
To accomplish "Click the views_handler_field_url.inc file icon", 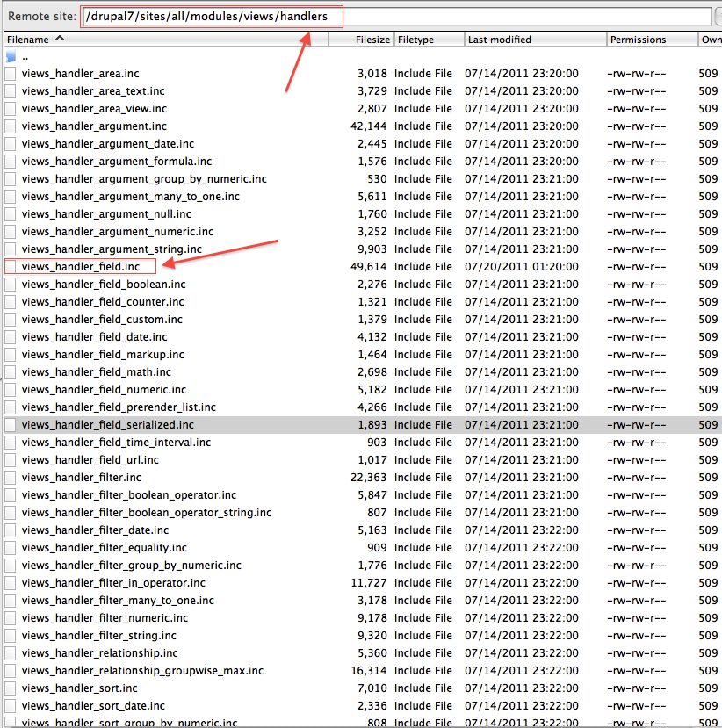I will click(11, 460).
